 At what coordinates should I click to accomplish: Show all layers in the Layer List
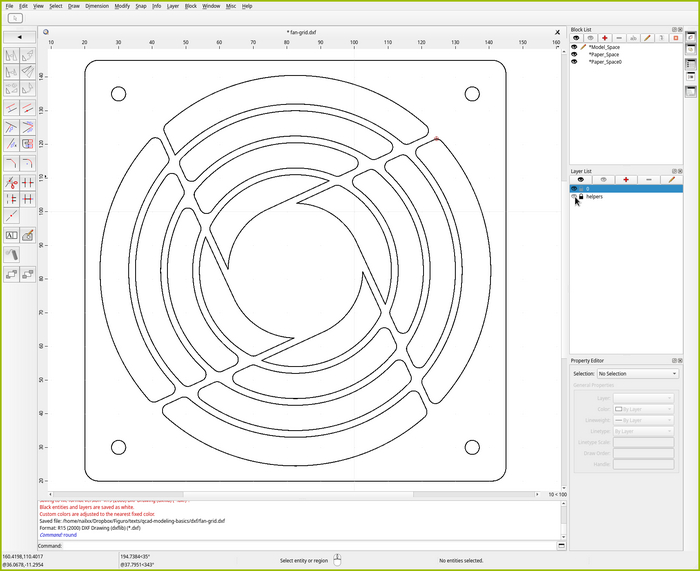(581, 179)
